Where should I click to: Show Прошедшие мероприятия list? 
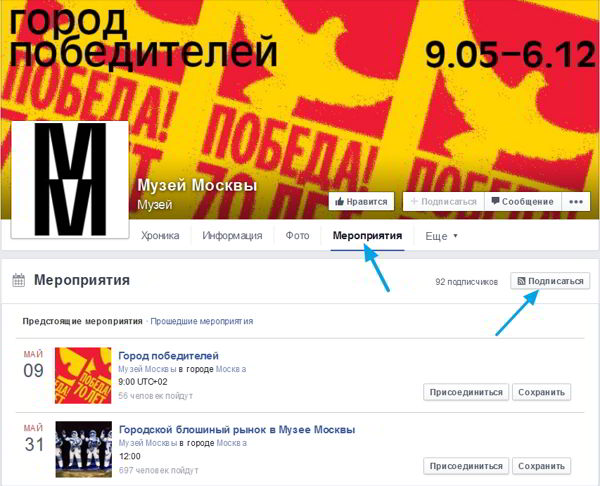(x=202, y=321)
